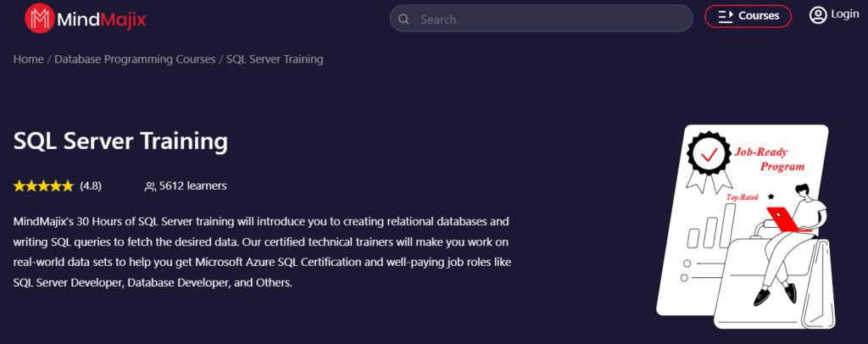The height and width of the screenshot is (344, 868).
Task: Click the list icon inside Courses button
Action: tap(725, 16)
